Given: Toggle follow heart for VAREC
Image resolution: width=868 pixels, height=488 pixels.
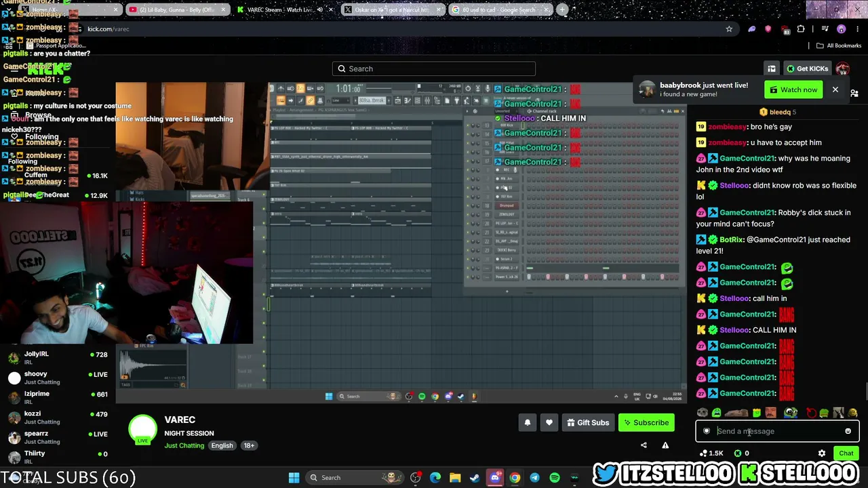Looking at the screenshot, I should [x=549, y=423].
